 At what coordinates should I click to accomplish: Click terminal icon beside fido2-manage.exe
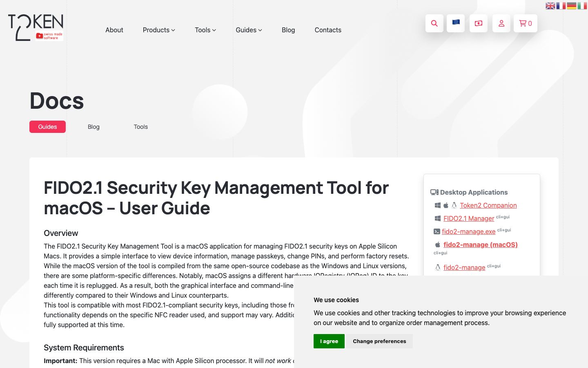437,231
